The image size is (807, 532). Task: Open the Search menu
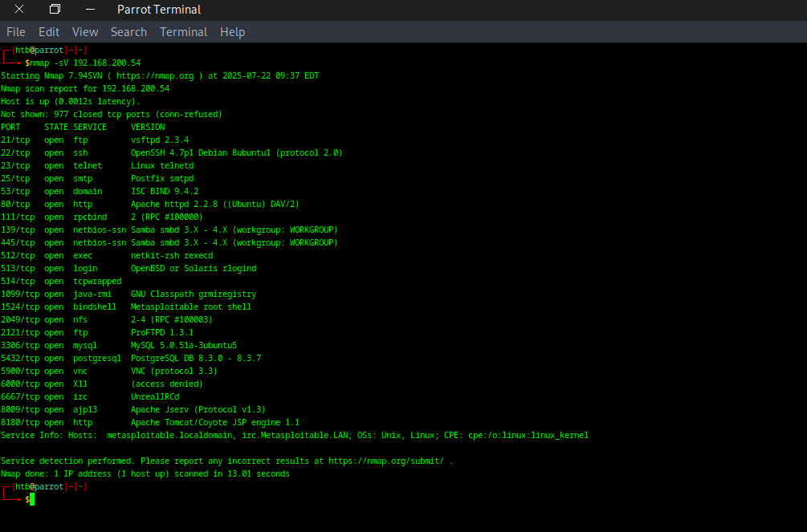[128, 32]
